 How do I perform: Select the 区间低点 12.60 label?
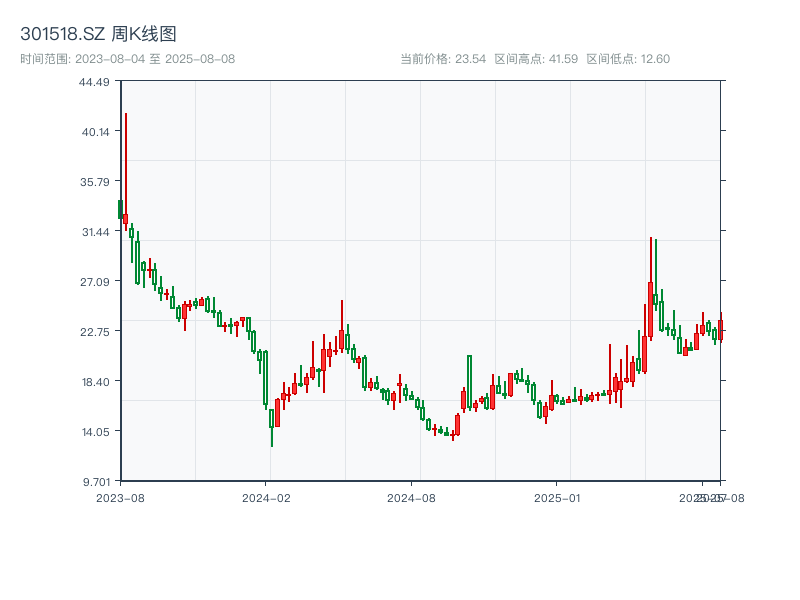tap(628, 59)
